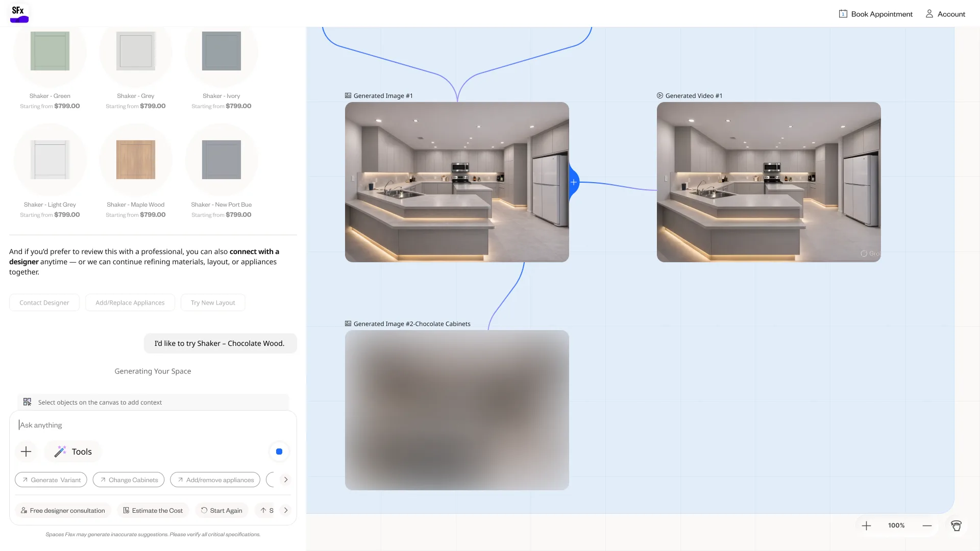
Task: Choose Shaker - Maple Wood cabinet swatch
Action: click(136, 160)
